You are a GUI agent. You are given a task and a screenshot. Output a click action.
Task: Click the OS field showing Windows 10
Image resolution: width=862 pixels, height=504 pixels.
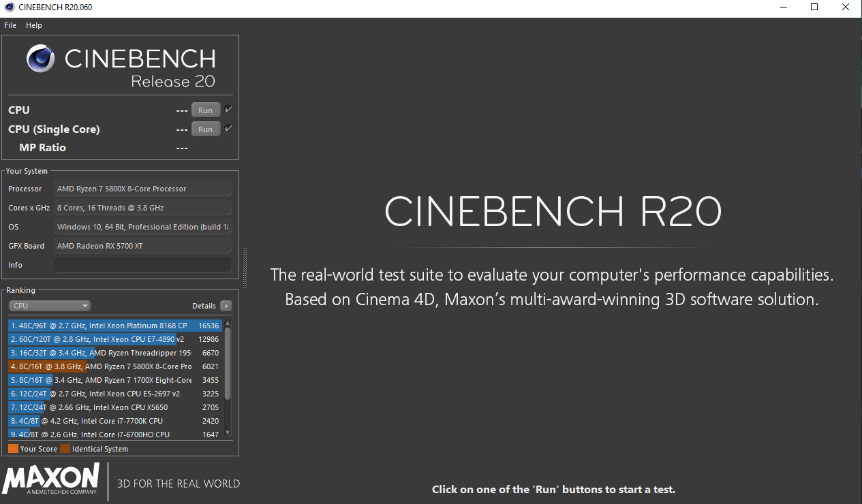143,227
